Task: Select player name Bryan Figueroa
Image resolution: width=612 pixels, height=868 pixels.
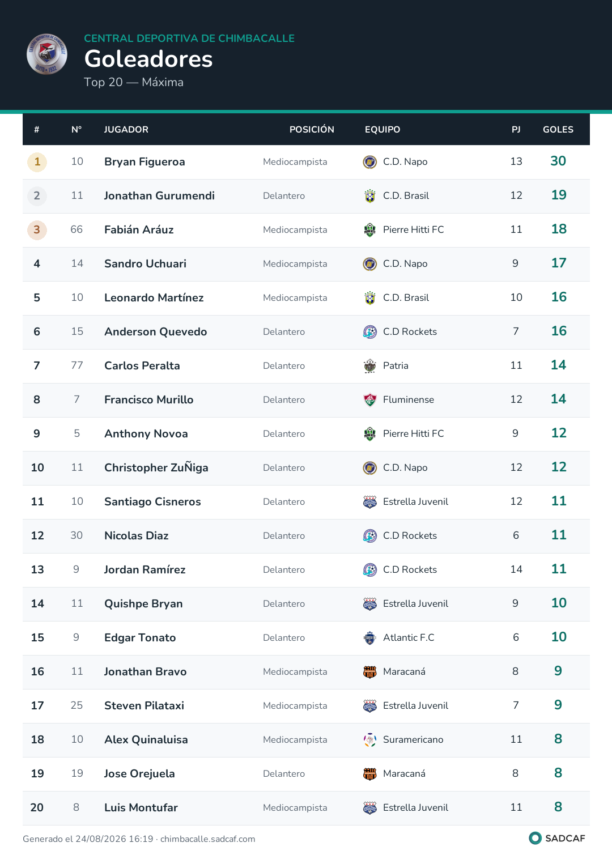Action: pyautogui.click(x=144, y=162)
